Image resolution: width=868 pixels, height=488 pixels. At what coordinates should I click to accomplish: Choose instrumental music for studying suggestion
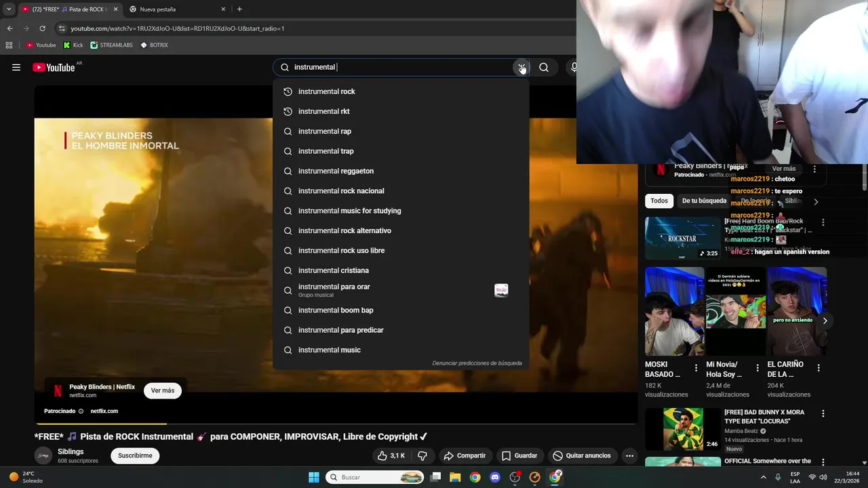pyautogui.click(x=401, y=211)
